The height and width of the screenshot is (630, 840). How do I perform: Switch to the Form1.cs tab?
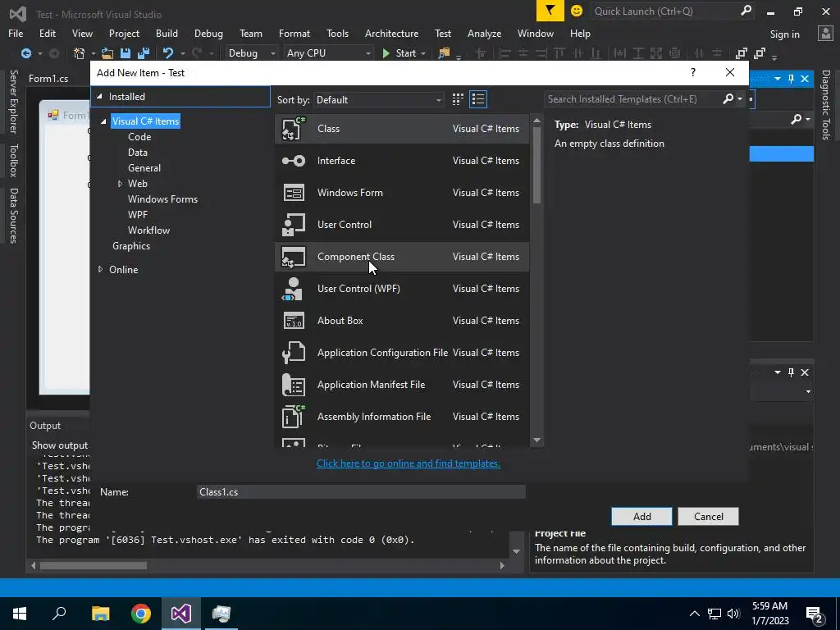(48, 78)
